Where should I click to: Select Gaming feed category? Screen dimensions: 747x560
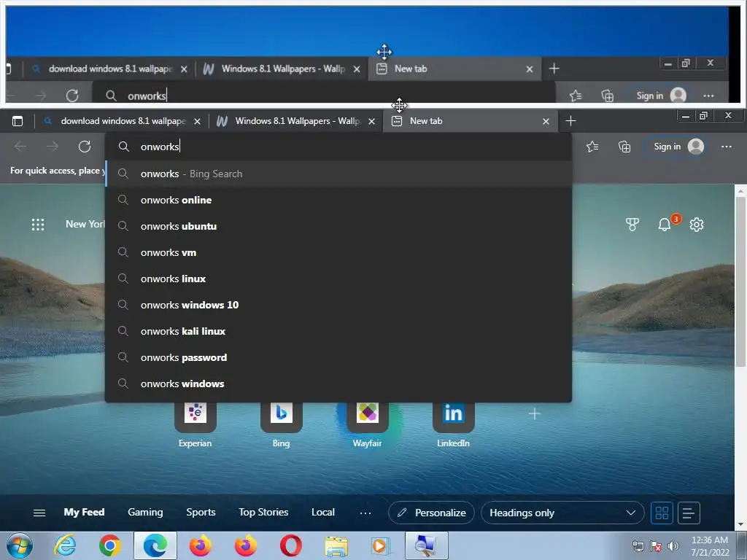(145, 513)
